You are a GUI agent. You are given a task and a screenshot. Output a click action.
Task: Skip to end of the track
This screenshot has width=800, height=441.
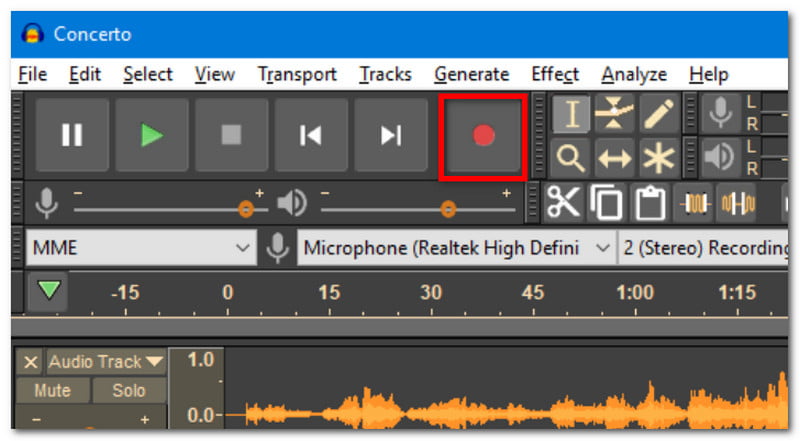[x=390, y=135]
